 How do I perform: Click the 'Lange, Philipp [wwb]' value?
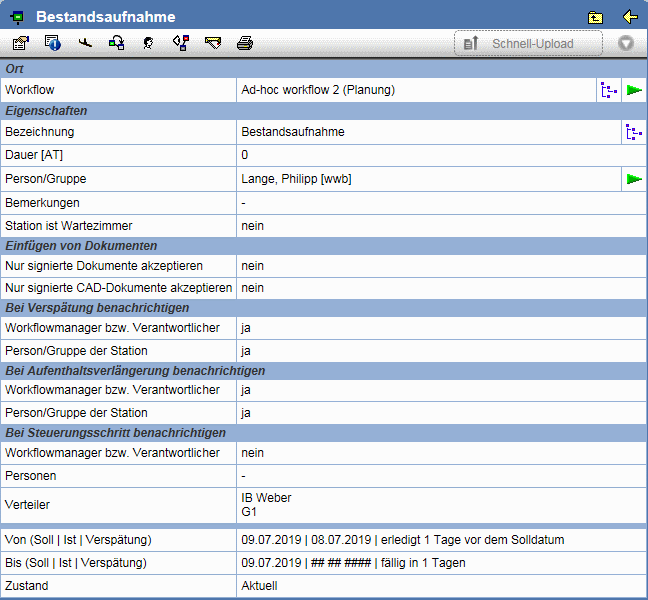point(296,179)
